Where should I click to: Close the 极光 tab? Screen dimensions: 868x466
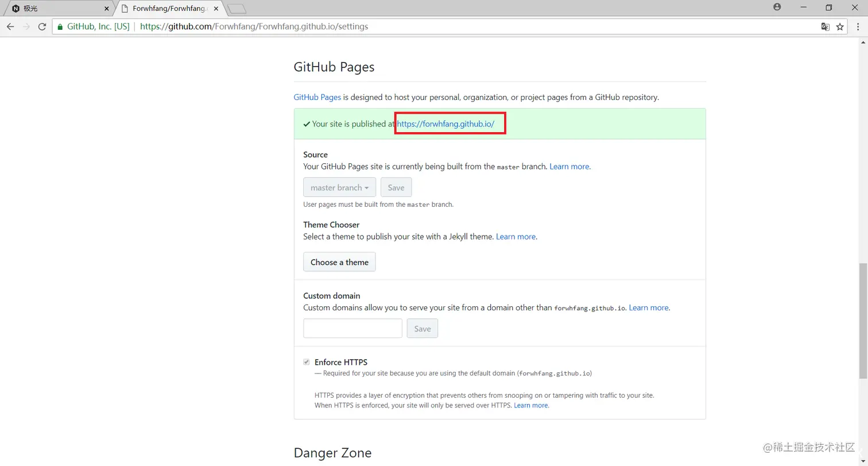pos(107,9)
